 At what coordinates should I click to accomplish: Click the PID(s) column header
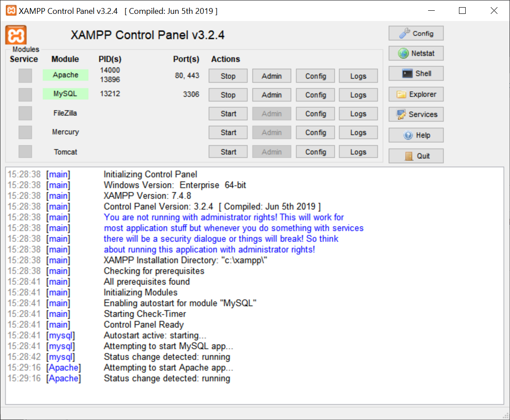pos(110,59)
